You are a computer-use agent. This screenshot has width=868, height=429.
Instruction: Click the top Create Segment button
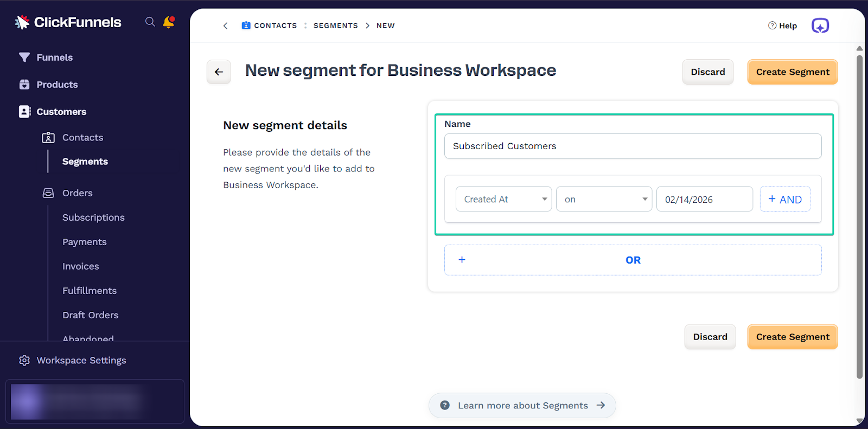point(793,72)
